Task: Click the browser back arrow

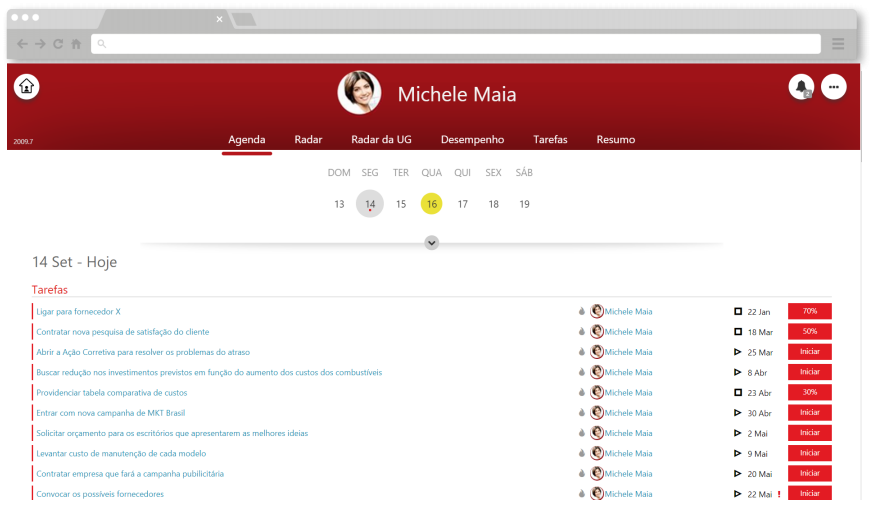Action: pos(22,43)
